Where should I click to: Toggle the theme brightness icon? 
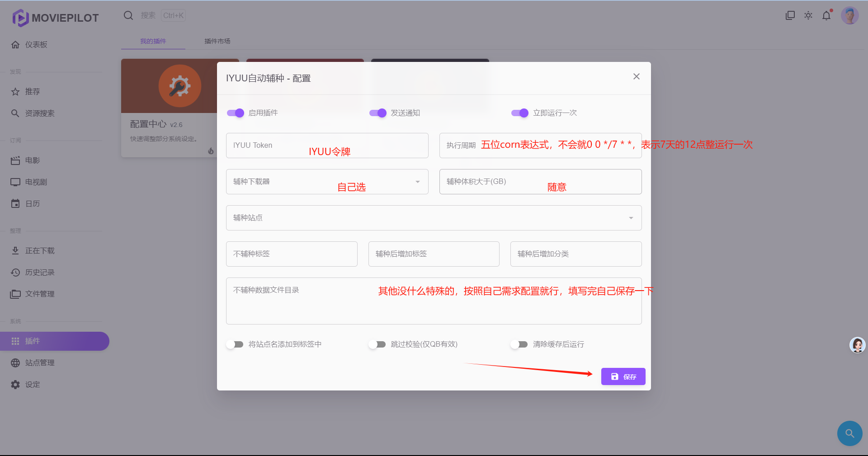[x=808, y=16]
